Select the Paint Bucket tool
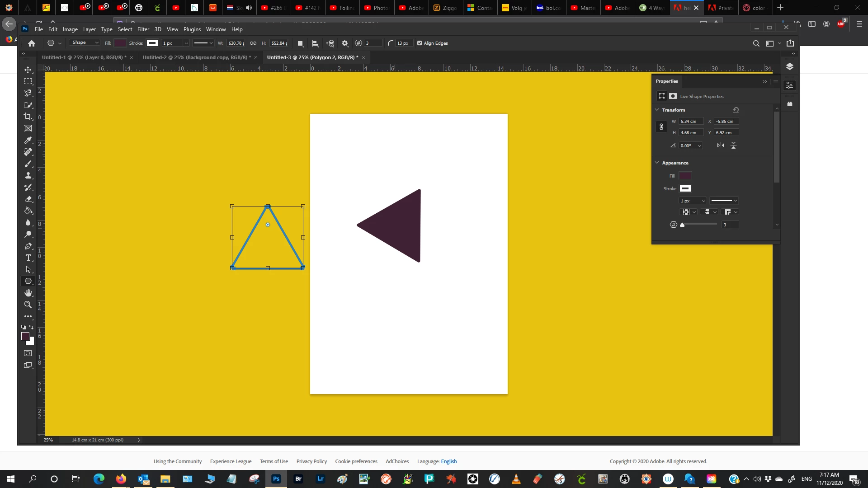Screen dimensions: 868x488 pos(28,211)
